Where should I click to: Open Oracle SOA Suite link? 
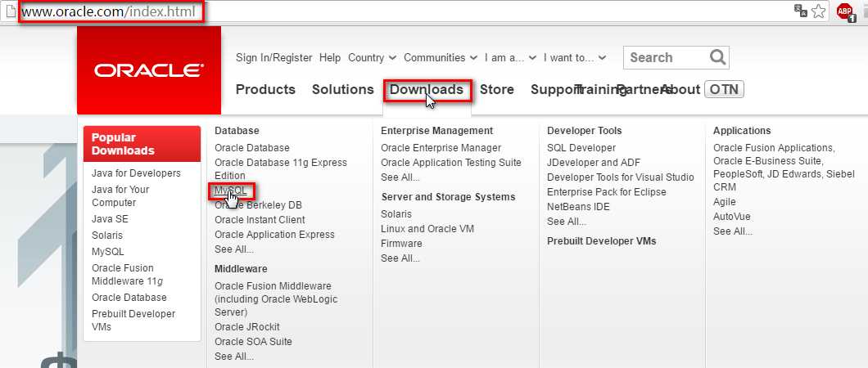tap(253, 342)
